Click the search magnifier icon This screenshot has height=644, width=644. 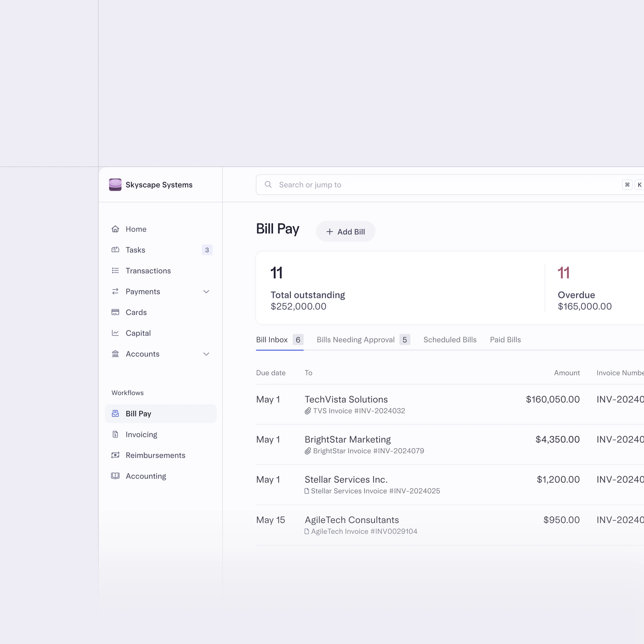[268, 184]
